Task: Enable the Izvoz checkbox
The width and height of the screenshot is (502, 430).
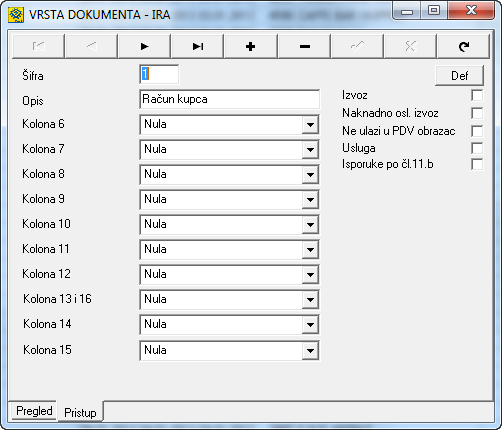Action: [477, 95]
